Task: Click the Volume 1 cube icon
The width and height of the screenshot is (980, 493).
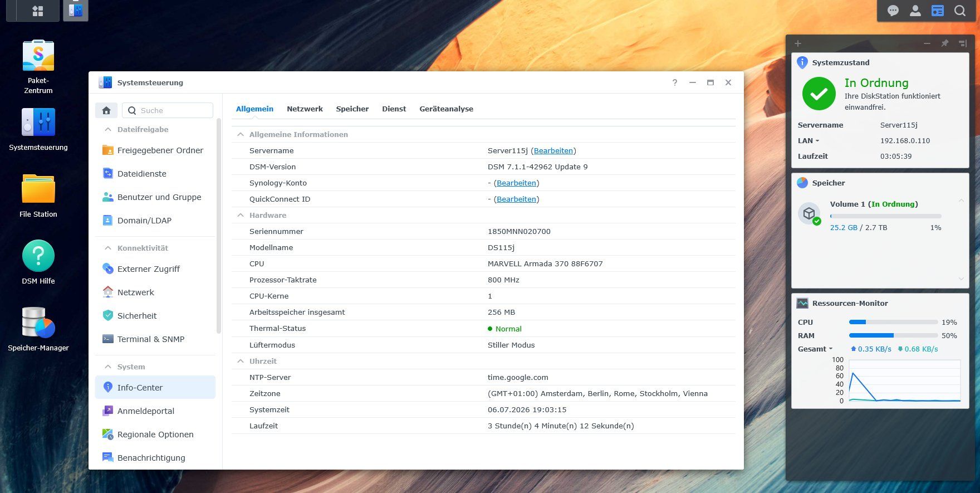Action: pos(809,213)
